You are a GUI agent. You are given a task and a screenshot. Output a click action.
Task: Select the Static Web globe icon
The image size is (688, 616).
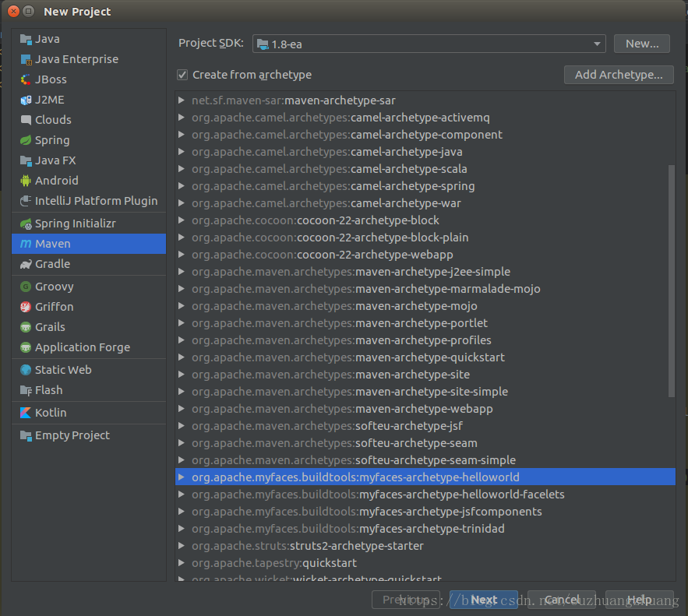pyautogui.click(x=26, y=370)
